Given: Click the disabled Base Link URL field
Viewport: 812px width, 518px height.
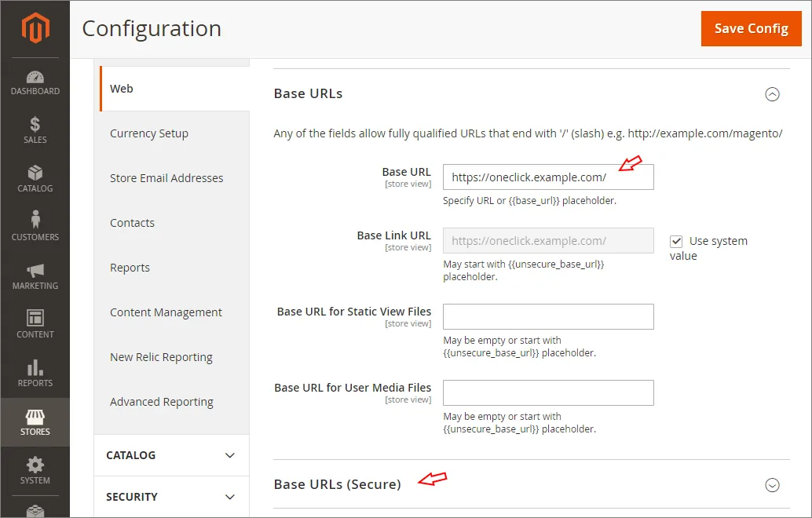Looking at the screenshot, I should pos(548,241).
